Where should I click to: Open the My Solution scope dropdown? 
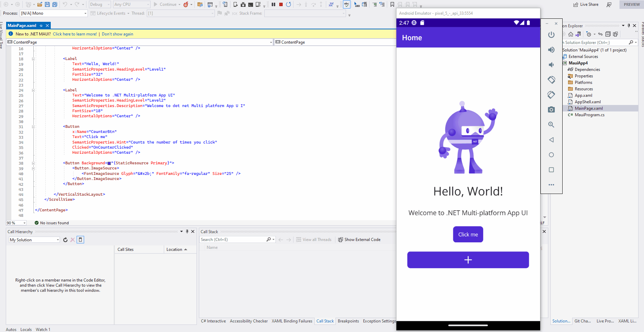coord(57,239)
